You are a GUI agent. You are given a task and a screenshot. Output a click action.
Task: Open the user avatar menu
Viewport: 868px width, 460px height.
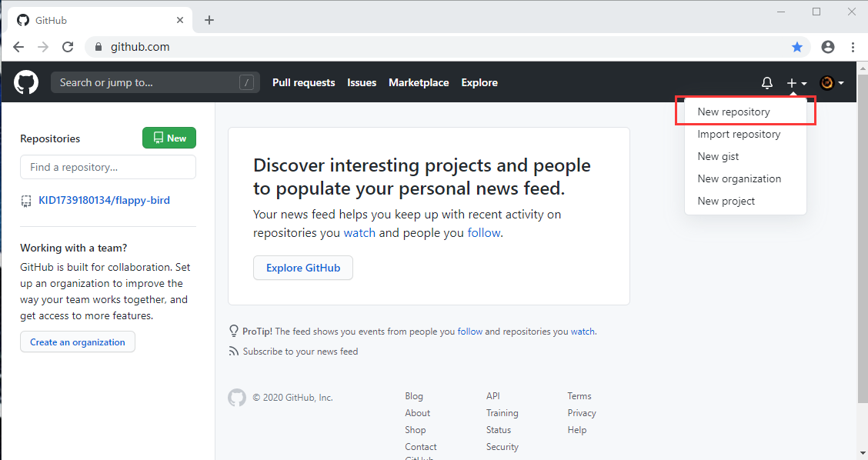click(832, 83)
